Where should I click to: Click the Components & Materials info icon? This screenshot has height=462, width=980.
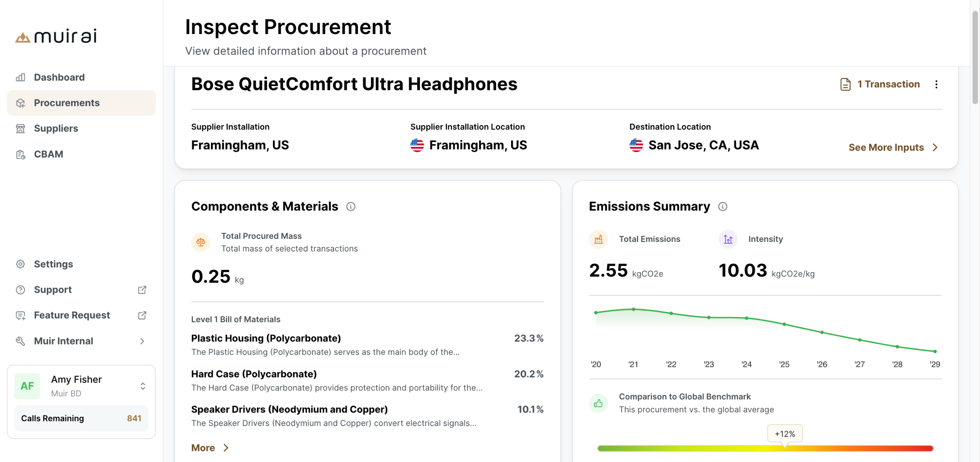click(351, 207)
